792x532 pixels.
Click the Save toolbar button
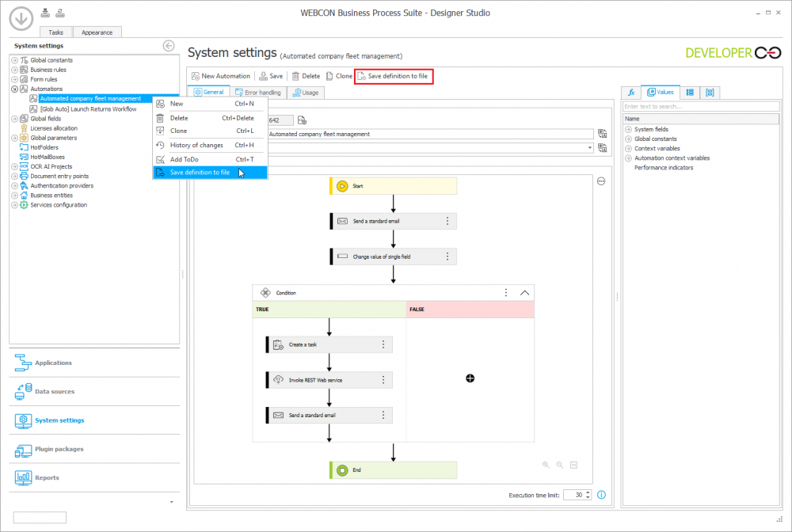[x=271, y=76]
